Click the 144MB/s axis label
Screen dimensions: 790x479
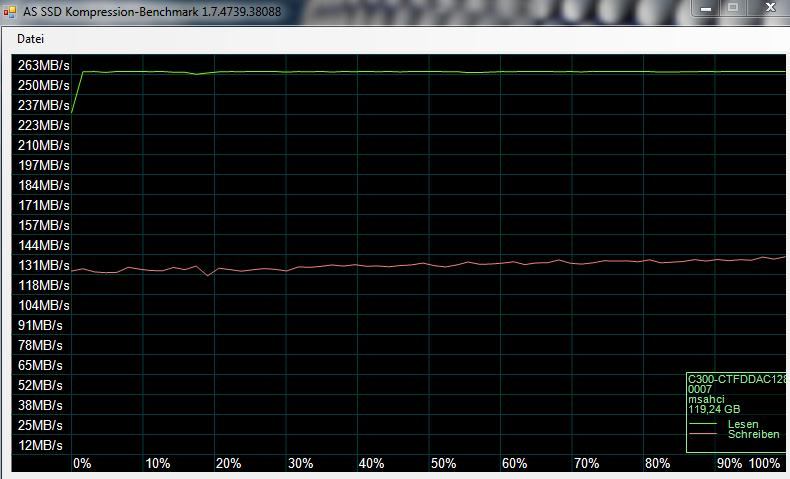(43, 245)
